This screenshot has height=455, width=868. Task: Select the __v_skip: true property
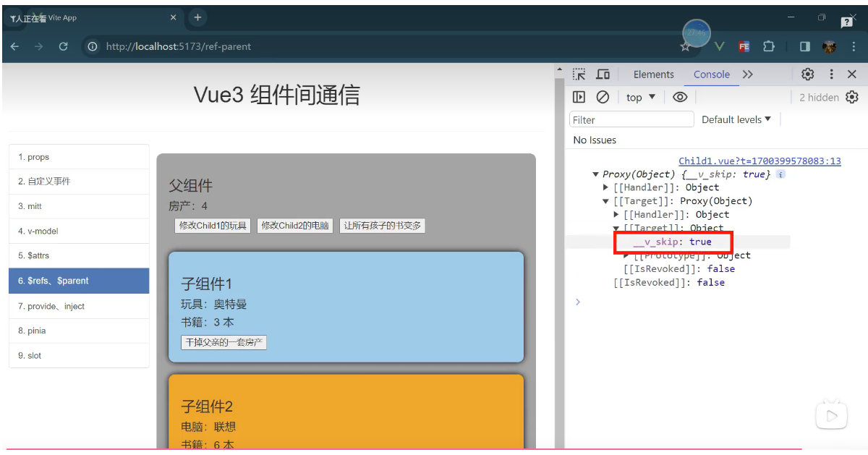point(672,242)
